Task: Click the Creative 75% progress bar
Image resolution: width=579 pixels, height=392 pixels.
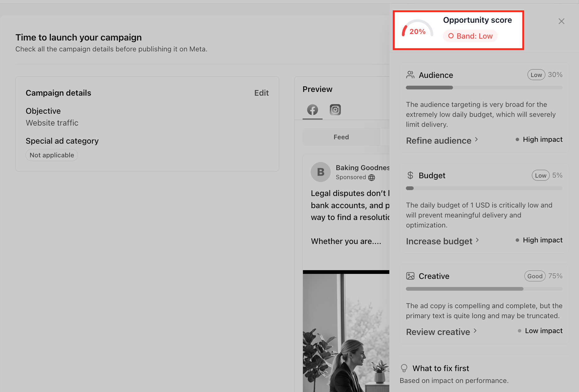Action: 484,289
